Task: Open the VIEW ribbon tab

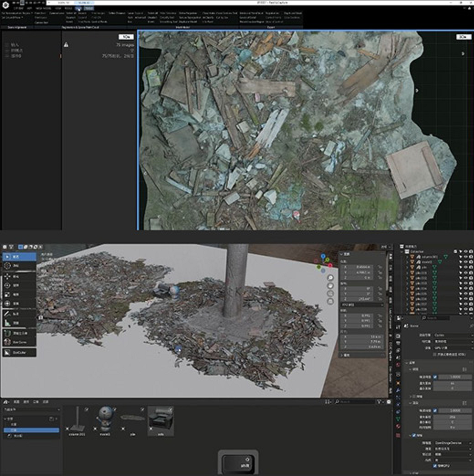Action: pyautogui.click(x=58, y=8)
